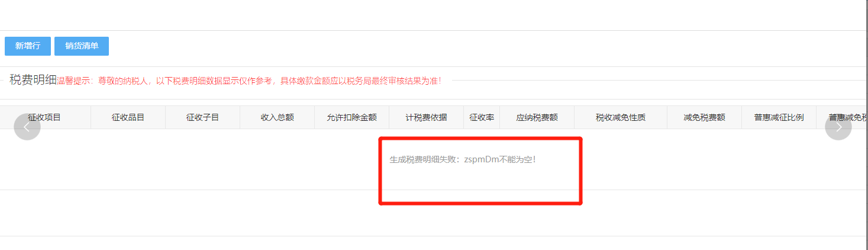868x250 pixels.
Task: Select the 普惠减征比例 column header
Action: click(x=779, y=117)
